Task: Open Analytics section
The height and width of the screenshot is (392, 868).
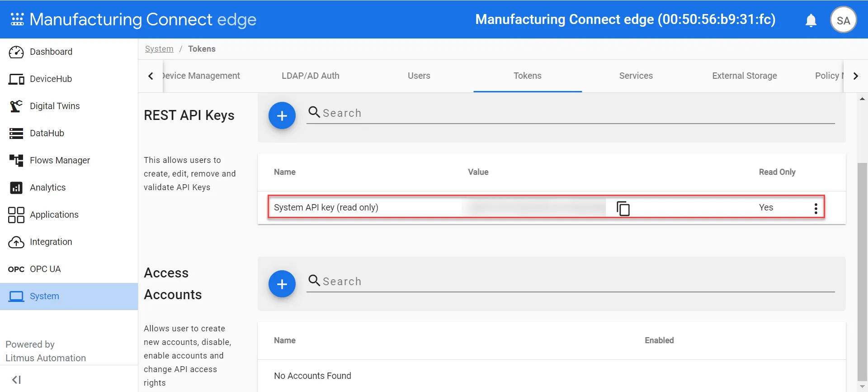Action: (x=69, y=187)
